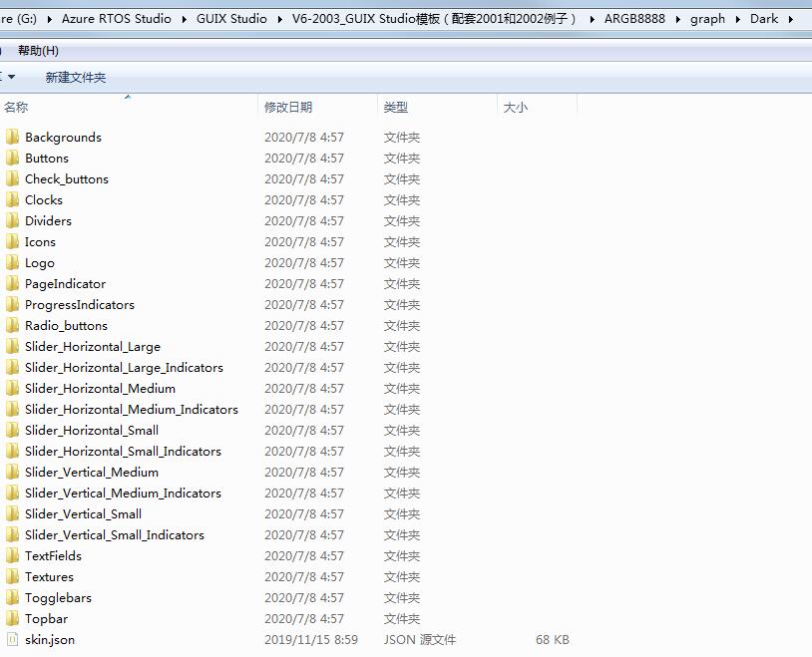Screen dimensions: 812x657
Task: Click 新建文件夹 to create a folder
Action: 76,77
